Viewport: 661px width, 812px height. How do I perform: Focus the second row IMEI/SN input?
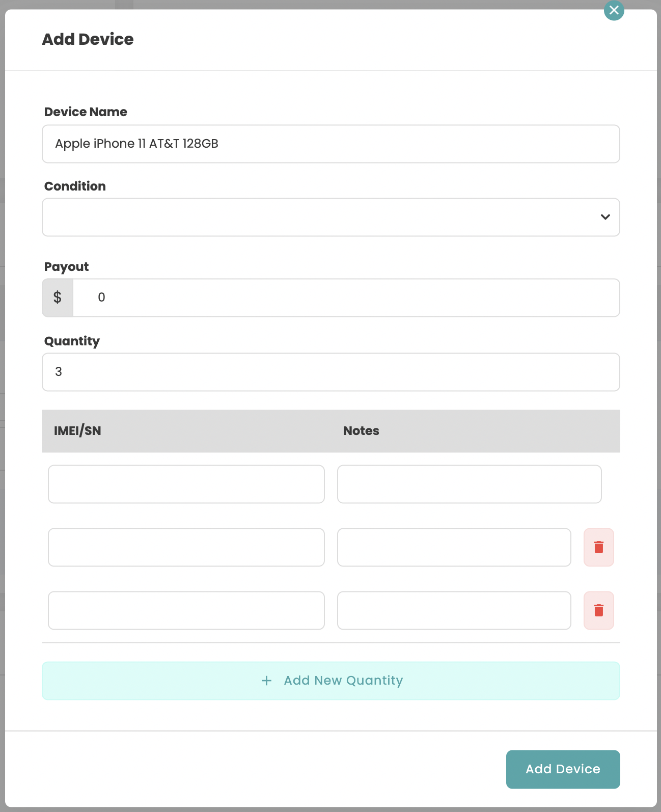[186, 547]
